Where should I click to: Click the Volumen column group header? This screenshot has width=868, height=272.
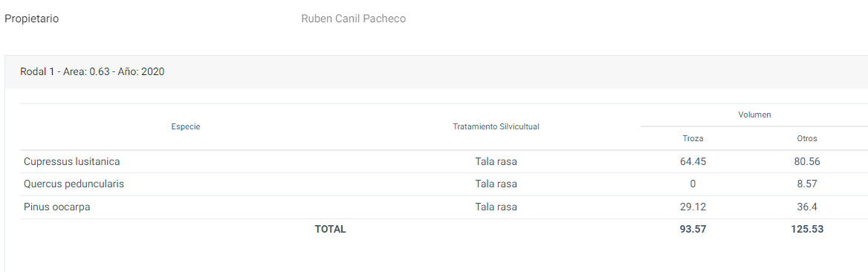click(754, 114)
